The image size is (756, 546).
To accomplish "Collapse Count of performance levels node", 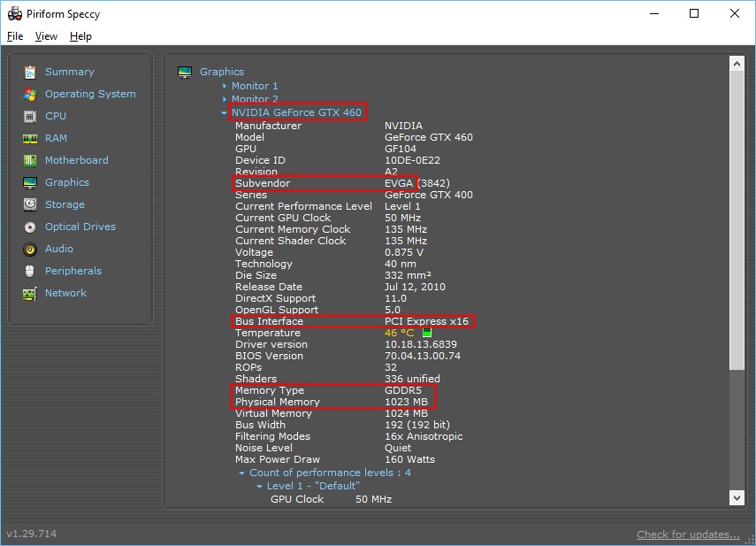I will (x=242, y=473).
